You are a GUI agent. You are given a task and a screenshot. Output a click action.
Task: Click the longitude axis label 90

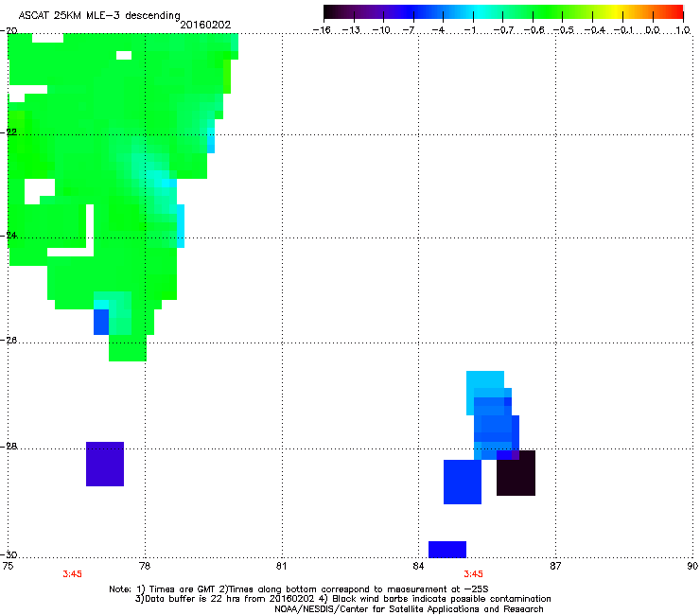click(692, 566)
